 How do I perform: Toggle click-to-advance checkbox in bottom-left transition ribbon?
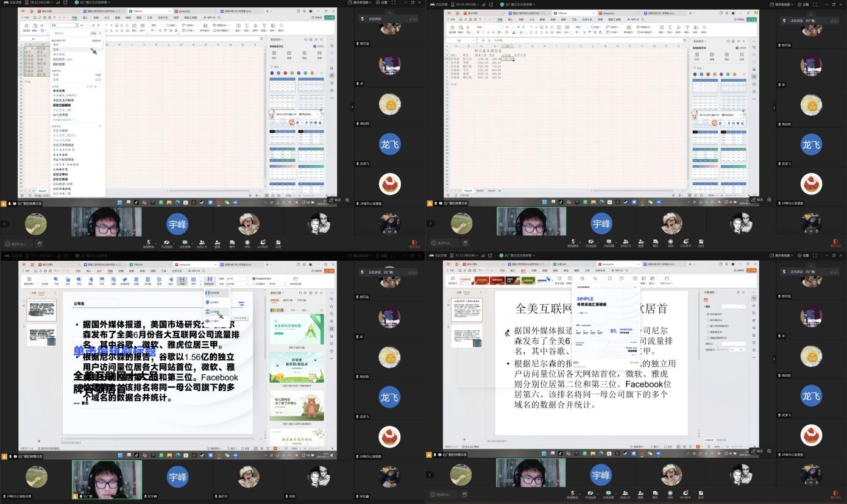[253, 279]
